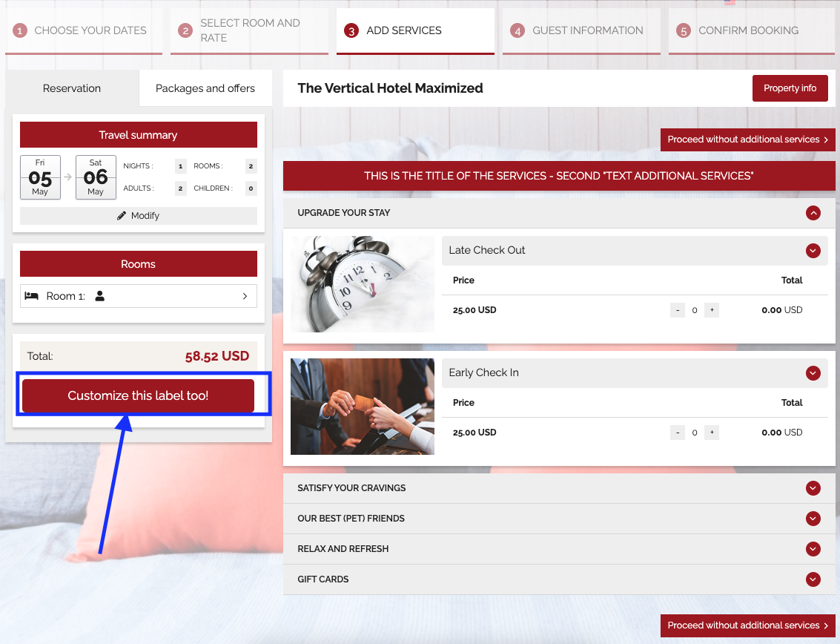
Task: Click the person icon in Room 1
Action: [99, 296]
